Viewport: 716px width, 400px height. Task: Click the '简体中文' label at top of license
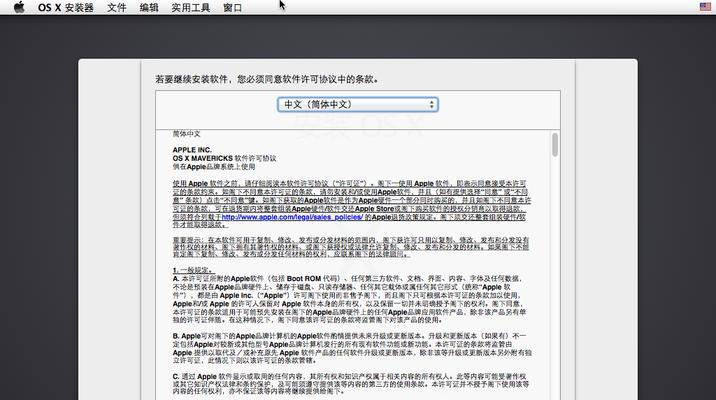click(x=186, y=134)
